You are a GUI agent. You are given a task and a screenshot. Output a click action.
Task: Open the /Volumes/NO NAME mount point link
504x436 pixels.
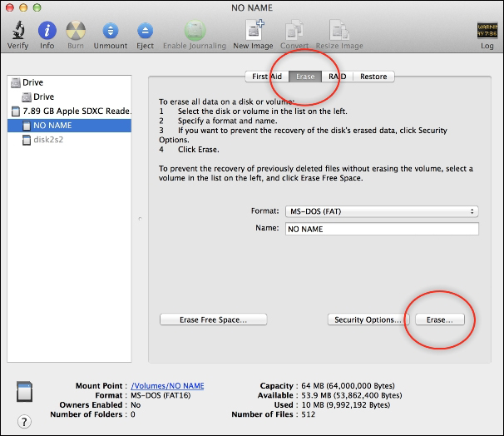[167, 386]
